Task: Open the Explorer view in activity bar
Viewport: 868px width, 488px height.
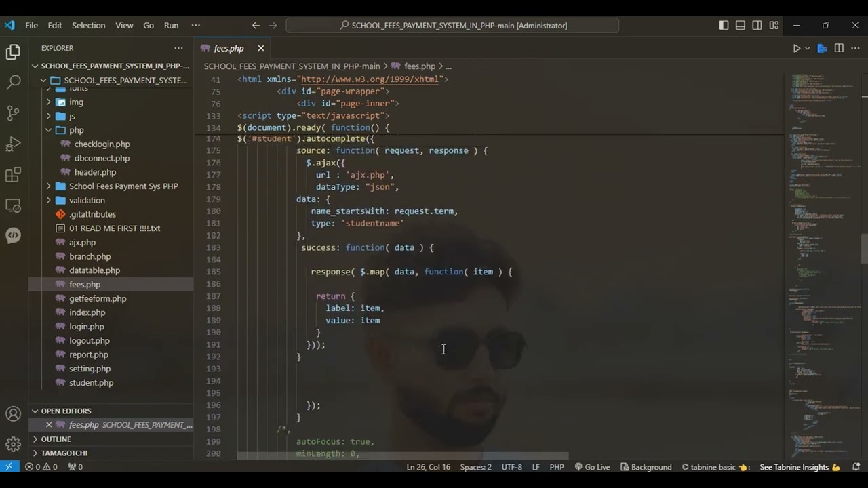Action: pos(13,52)
